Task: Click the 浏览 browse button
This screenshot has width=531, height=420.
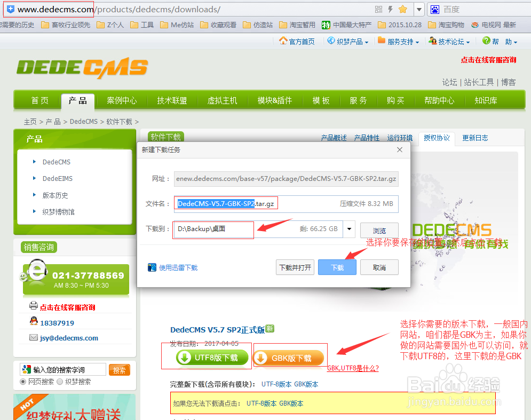Action: pyautogui.click(x=379, y=231)
